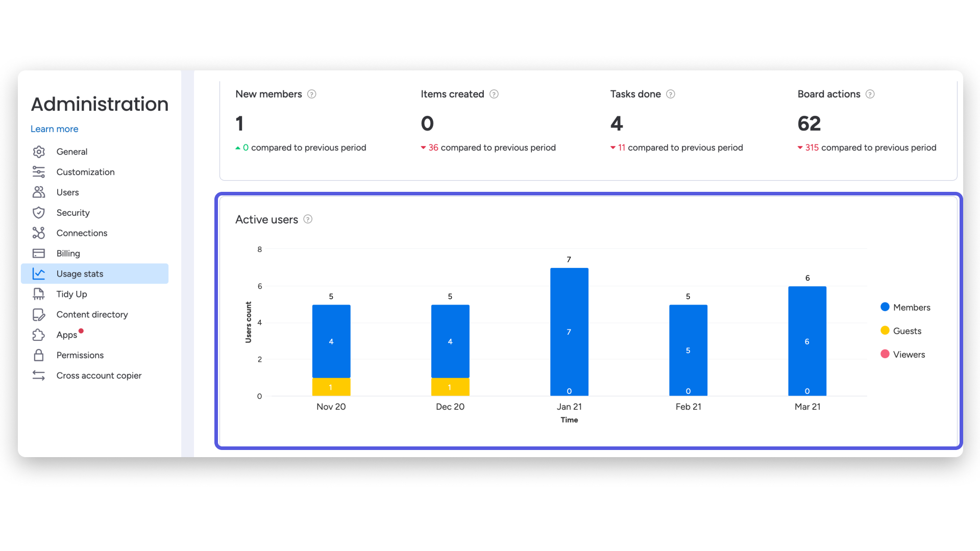Click the blue Members legend dot
Screen dimensions: 980x551
pyautogui.click(x=885, y=307)
